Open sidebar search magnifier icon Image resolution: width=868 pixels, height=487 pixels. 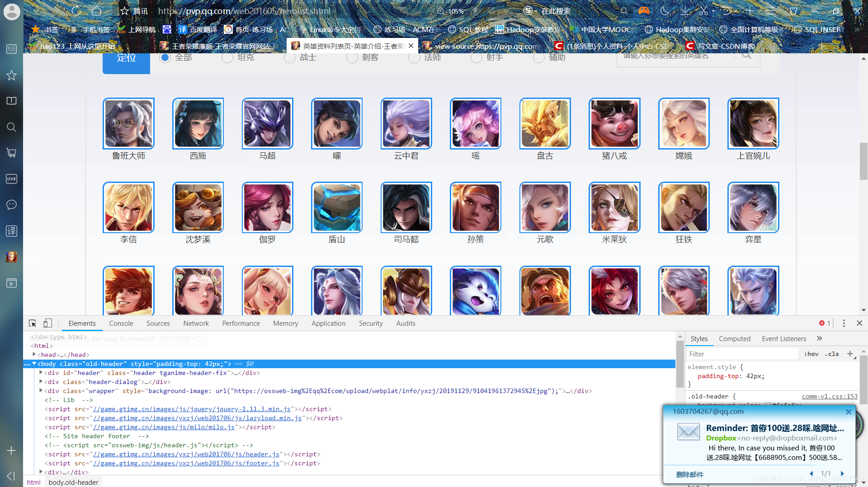click(x=11, y=127)
